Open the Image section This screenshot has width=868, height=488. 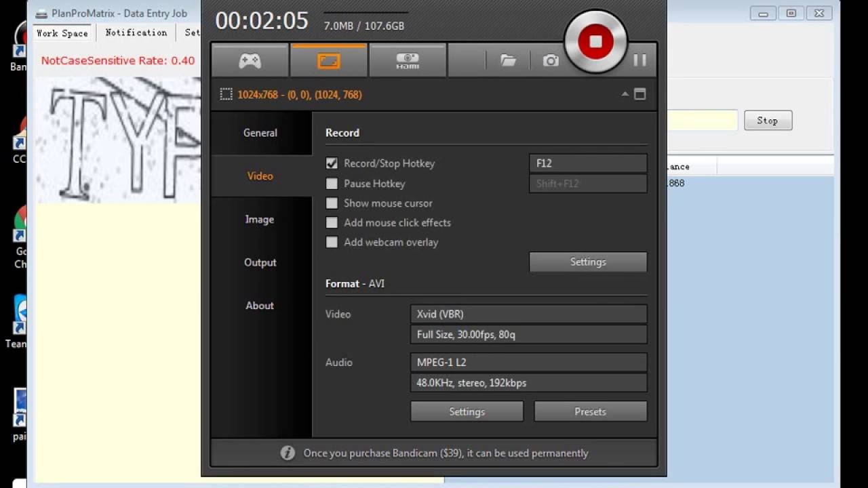tap(260, 219)
